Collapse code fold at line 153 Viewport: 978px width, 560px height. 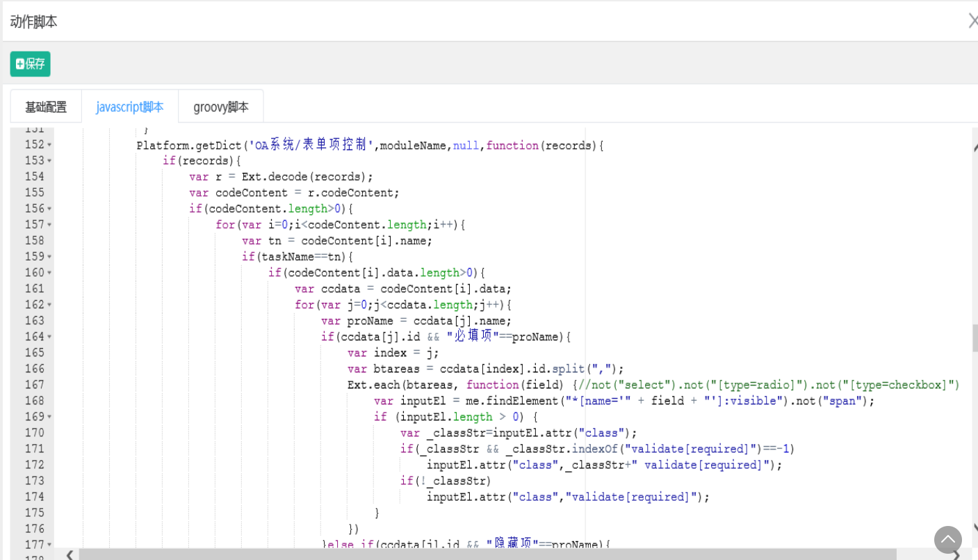pyautogui.click(x=49, y=161)
